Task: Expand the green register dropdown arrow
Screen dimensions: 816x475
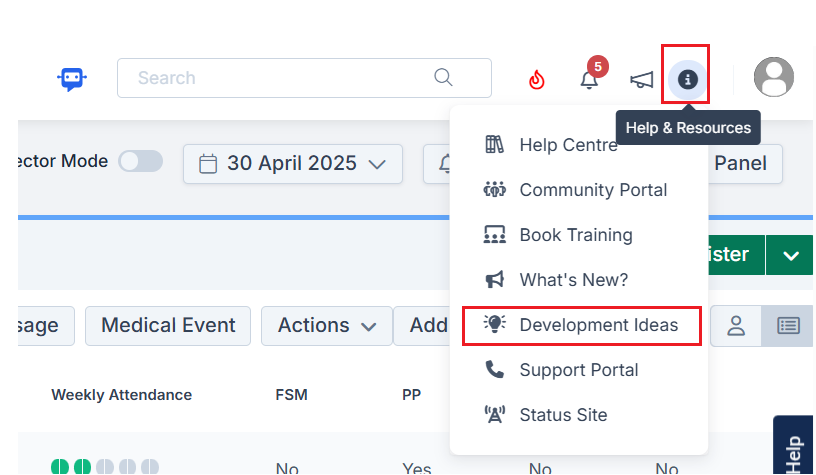Action: point(790,255)
